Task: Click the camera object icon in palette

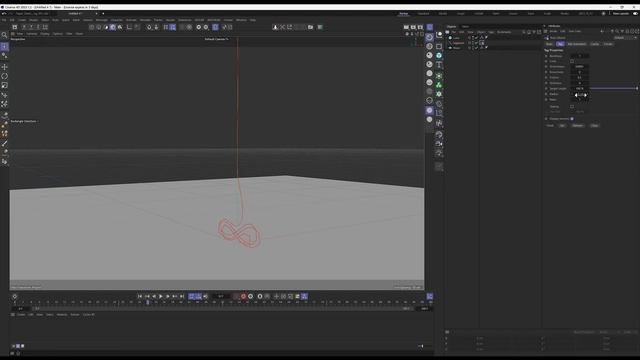Action: click(439, 144)
